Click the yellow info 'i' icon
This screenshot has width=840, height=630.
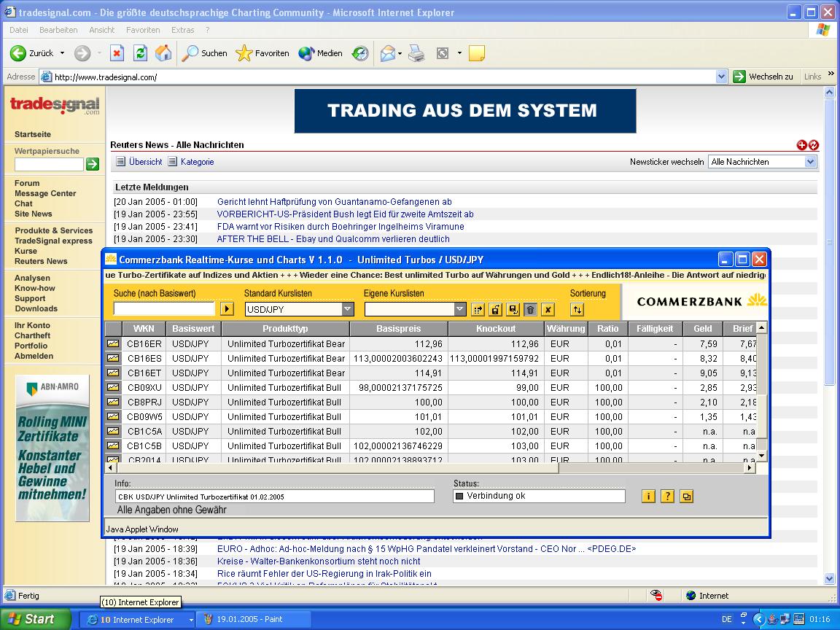tap(647, 497)
